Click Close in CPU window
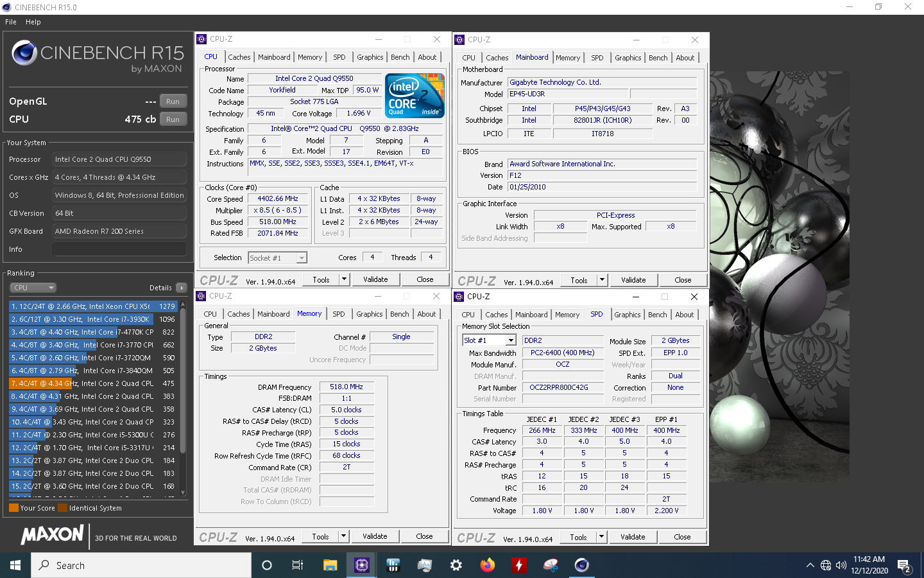This screenshot has width=924, height=578. pos(425,279)
